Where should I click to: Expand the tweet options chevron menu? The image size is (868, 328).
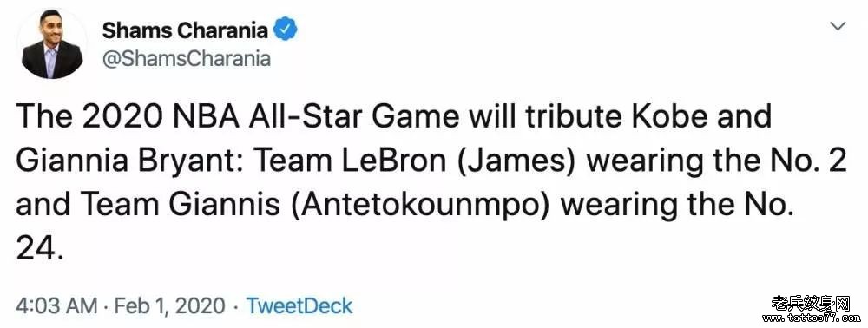(x=838, y=25)
